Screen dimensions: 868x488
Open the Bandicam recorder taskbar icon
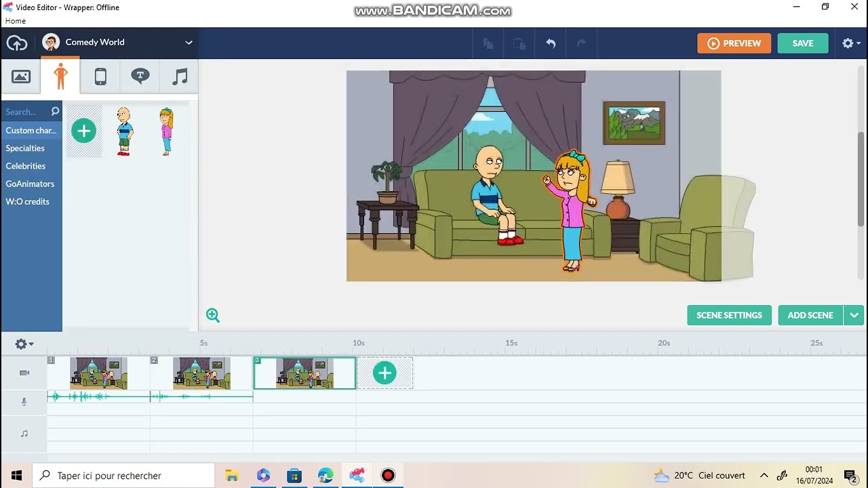click(x=388, y=475)
